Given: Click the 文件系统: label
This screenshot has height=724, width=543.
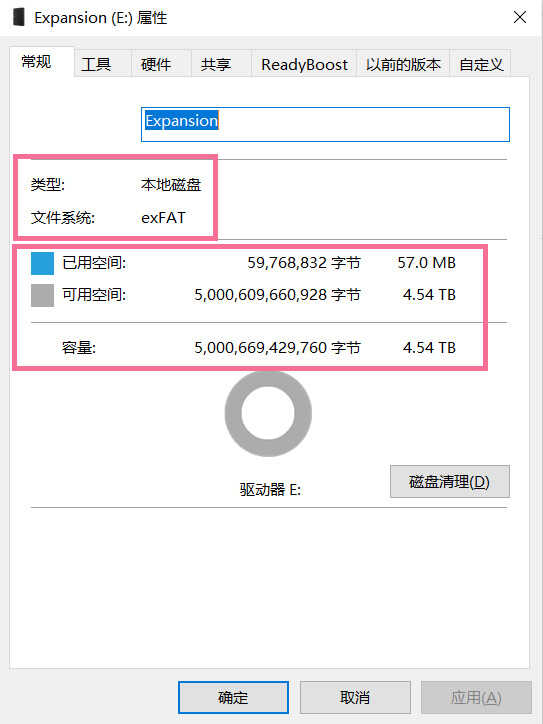Looking at the screenshot, I should (63, 217).
